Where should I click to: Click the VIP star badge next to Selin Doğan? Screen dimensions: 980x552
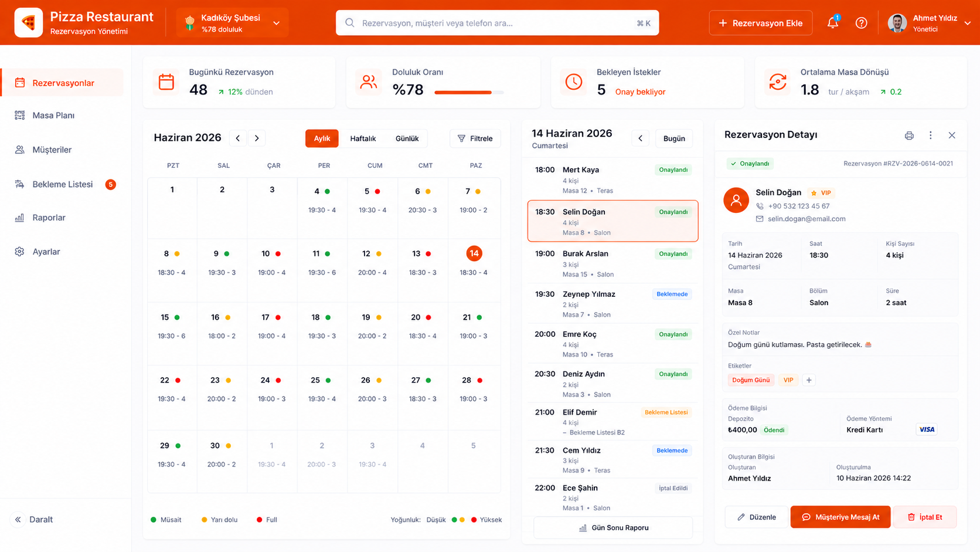pos(821,192)
